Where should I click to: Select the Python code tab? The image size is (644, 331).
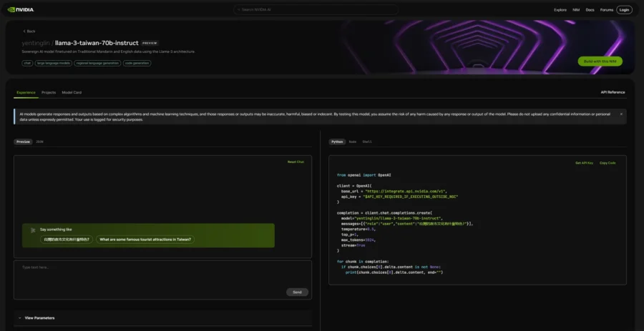point(337,142)
